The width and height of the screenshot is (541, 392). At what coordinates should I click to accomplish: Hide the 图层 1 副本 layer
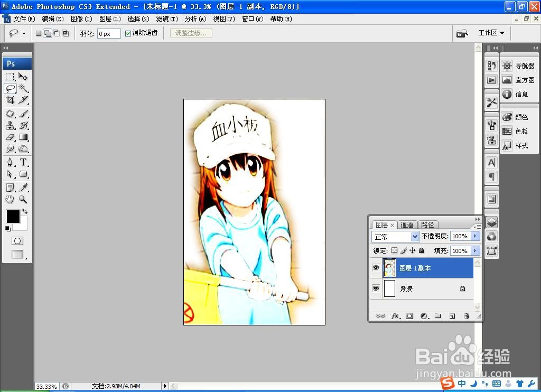[x=376, y=268]
